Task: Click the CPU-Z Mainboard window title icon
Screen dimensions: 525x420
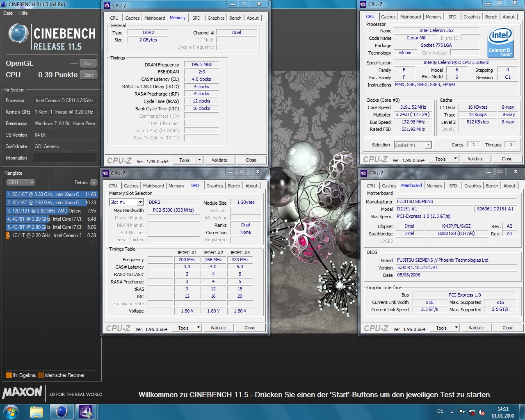Action: (363, 173)
